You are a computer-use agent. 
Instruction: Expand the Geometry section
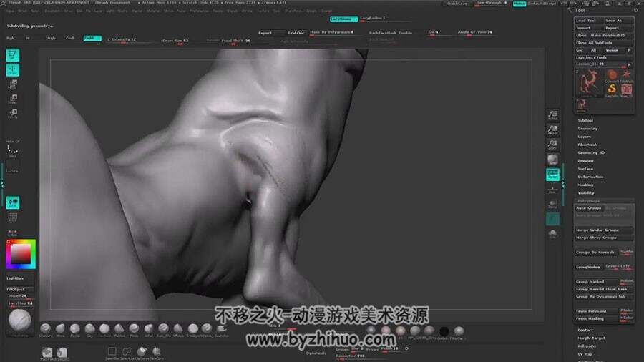(x=587, y=129)
